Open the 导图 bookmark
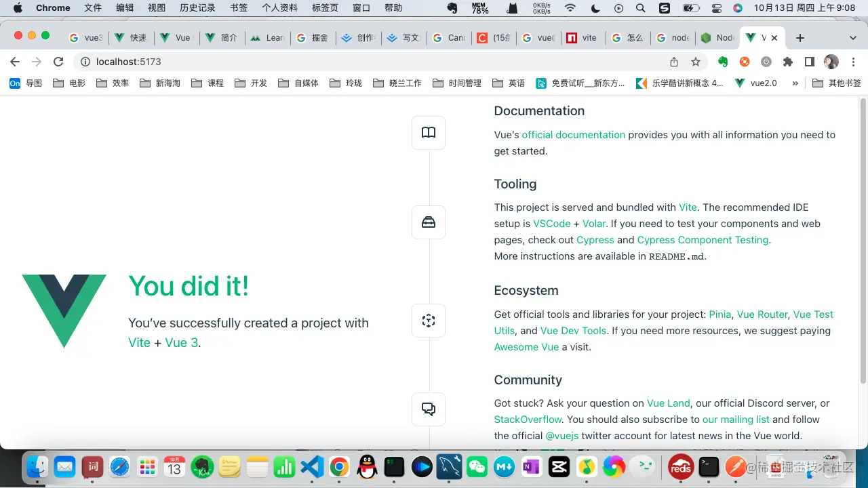 tap(26, 83)
